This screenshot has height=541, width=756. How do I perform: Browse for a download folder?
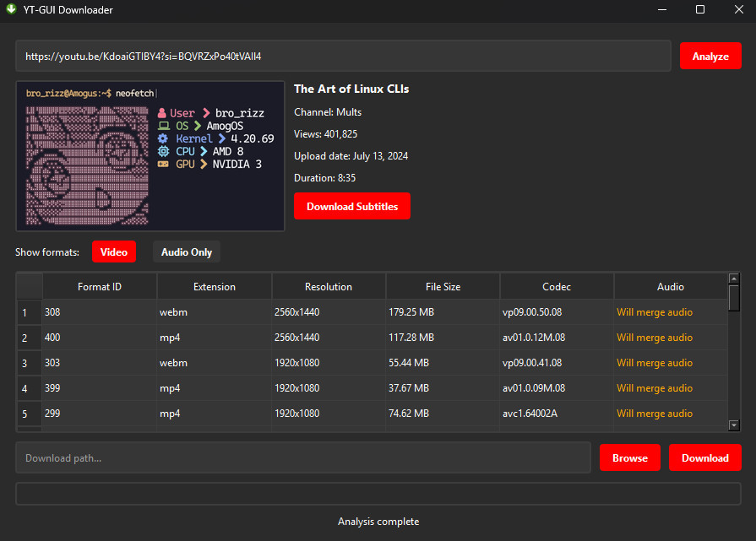pyautogui.click(x=629, y=457)
